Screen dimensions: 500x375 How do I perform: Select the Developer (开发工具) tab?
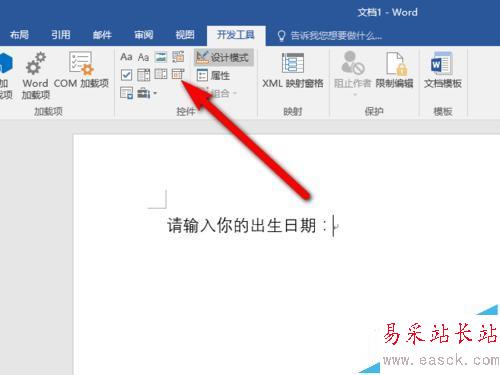pos(236,35)
